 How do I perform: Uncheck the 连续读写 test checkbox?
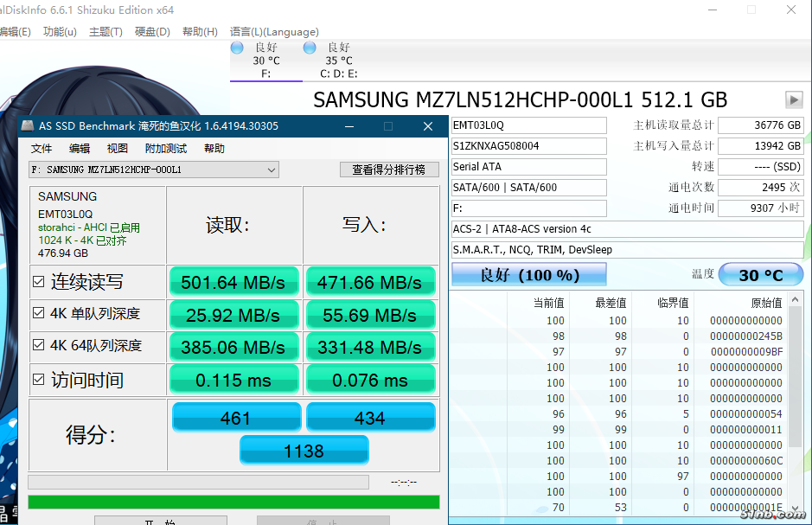(39, 281)
